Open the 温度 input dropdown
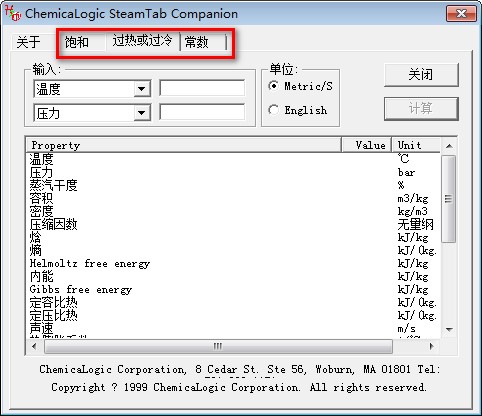The width and height of the screenshot is (482, 416). point(142,89)
